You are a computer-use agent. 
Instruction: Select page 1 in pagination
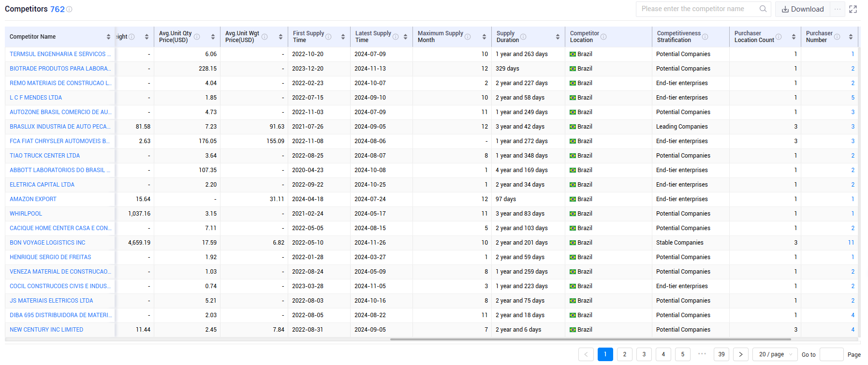(605, 354)
